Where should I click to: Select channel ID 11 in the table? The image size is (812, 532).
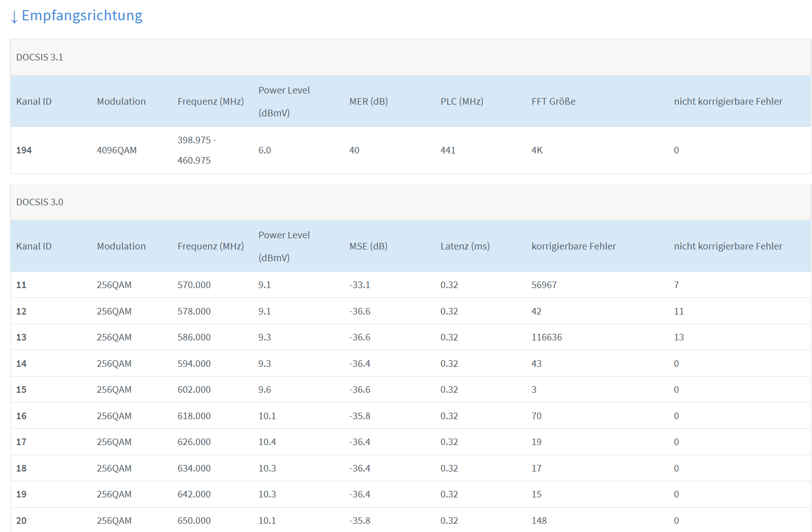click(x=21, y=285)
